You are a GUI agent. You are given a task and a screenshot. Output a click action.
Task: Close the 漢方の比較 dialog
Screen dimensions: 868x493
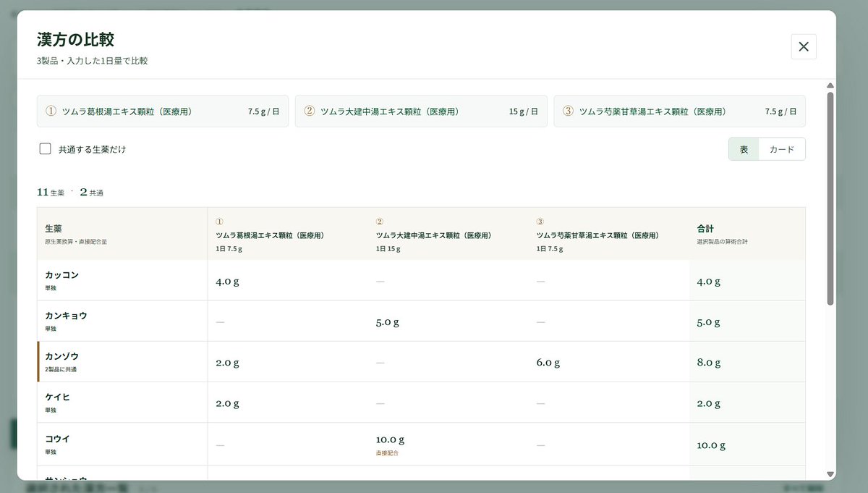click(x=804, y=46)
